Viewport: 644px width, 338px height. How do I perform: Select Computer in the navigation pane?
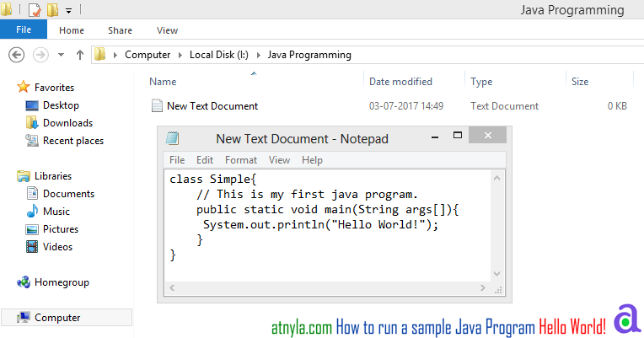point(57,318)
